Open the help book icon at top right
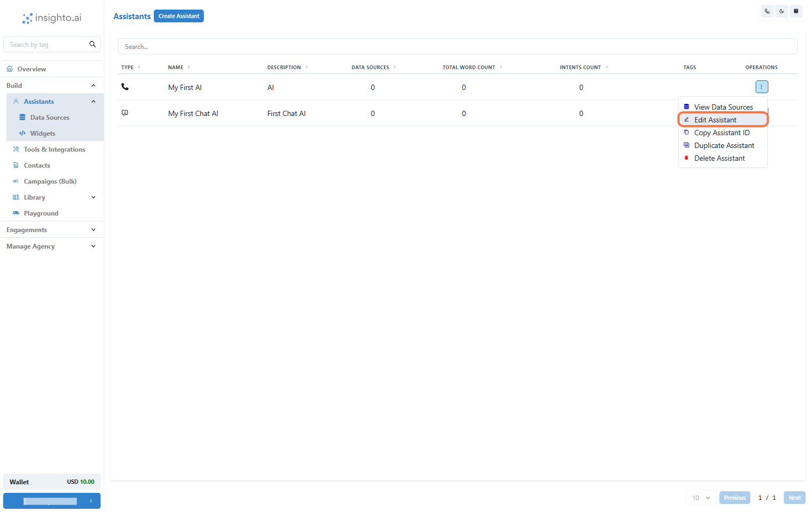Image resolution: width=812 pixels, height=512 pixels. [796, 11]
